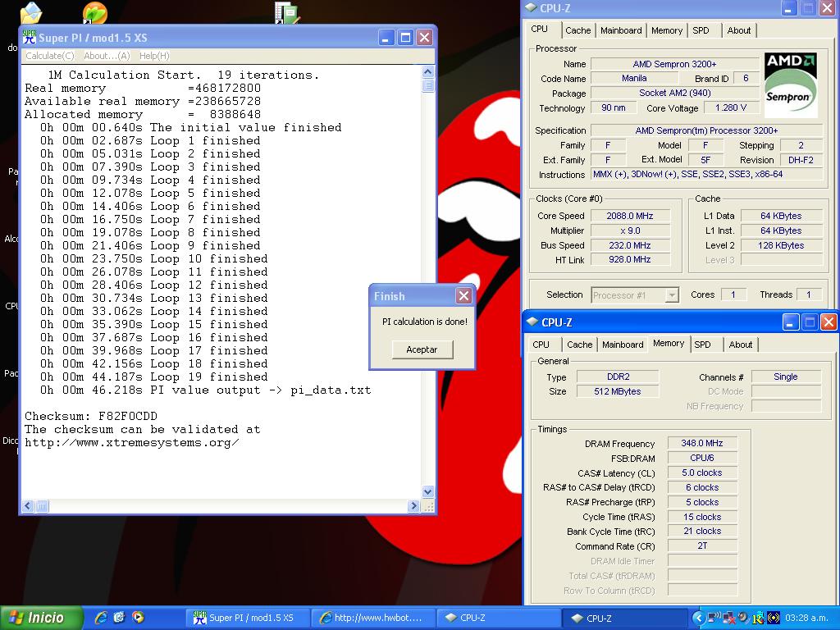
Task: Click the Core Speed value 2088.0 MHz
Action: click(x=629, y=216)
